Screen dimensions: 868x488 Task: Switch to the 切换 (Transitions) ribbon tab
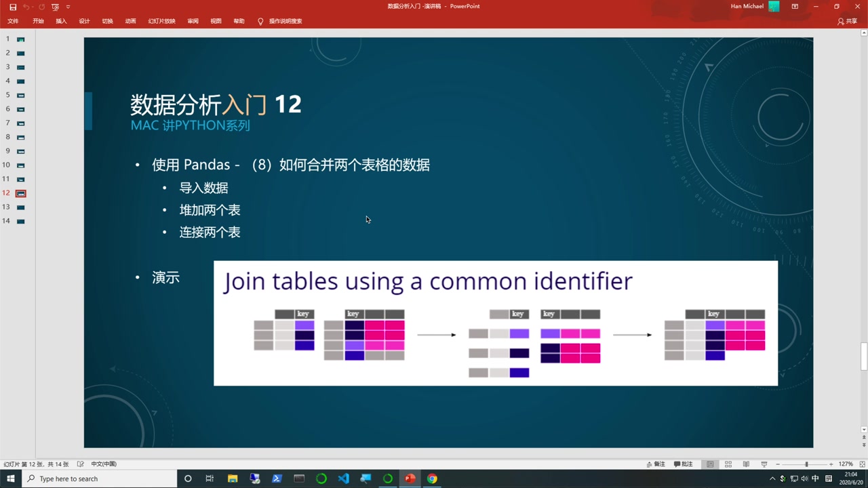[107, 21]
